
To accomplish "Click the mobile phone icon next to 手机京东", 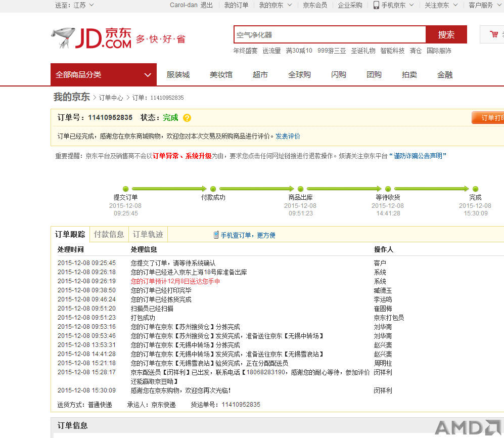I will (376, 5).
